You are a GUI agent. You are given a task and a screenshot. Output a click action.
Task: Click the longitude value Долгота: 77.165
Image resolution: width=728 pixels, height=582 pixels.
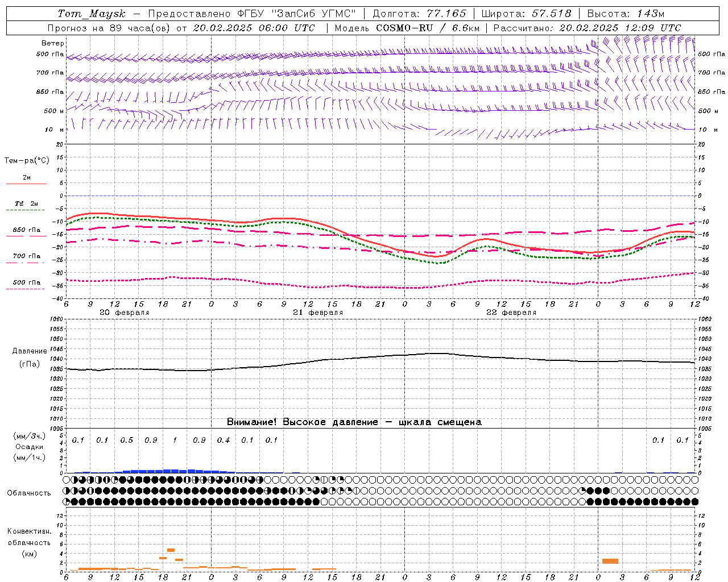click(x=419, y=14)
